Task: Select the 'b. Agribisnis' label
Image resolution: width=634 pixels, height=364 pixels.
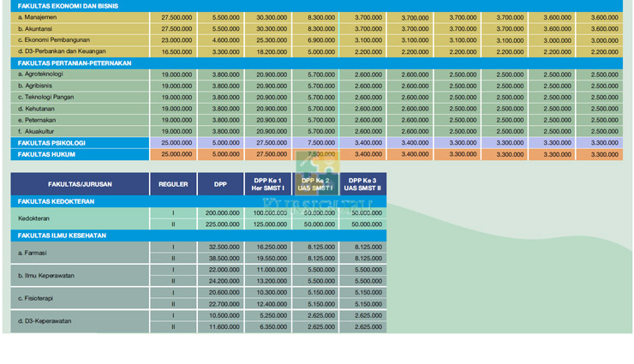Action: 35,86
